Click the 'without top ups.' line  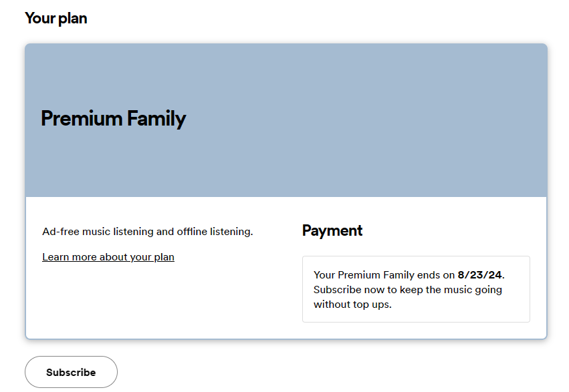pos(352,305)
